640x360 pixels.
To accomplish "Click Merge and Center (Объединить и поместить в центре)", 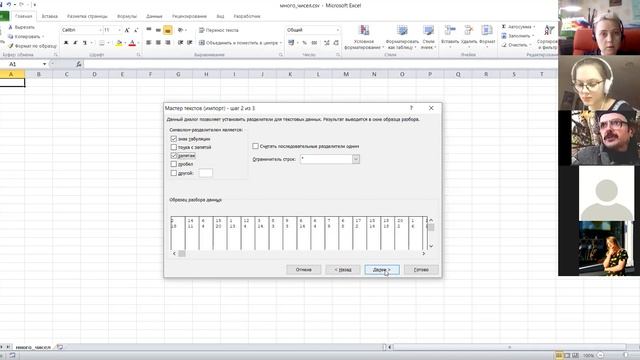I will pyautogui.click(x=238, y=42).
